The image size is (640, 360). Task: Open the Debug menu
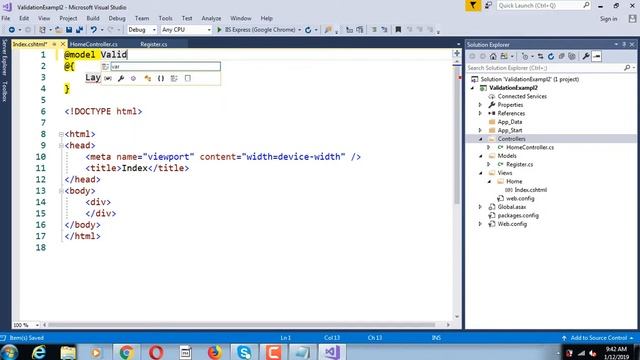[117, 18]
